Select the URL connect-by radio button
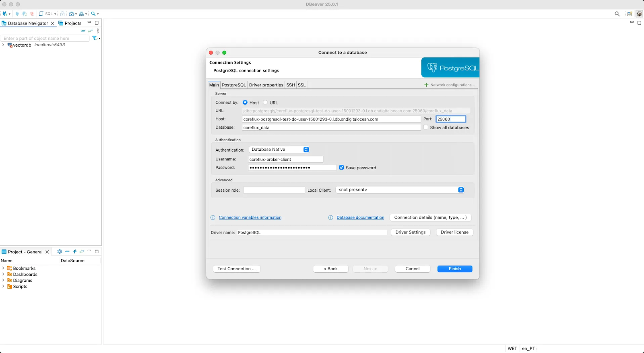The image size is (644, 353). coord(265,103)
